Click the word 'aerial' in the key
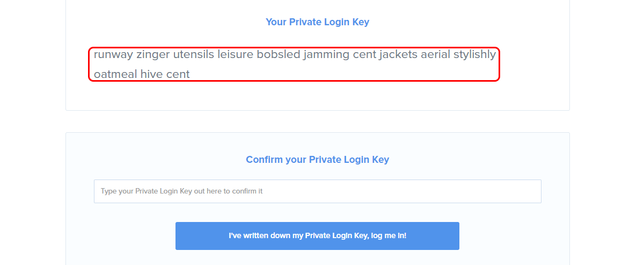 (x=435, y=55)
